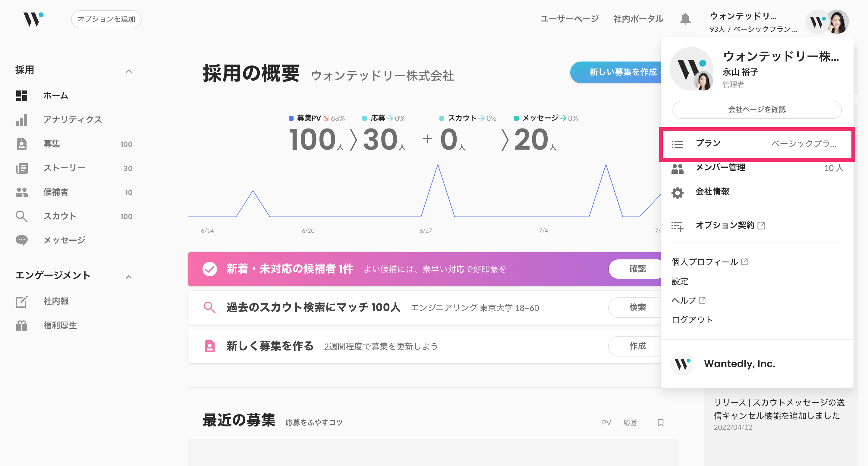Click the 社内報 edit icon
This screenshot has width=868, height=466.
[x=22, y=301]
